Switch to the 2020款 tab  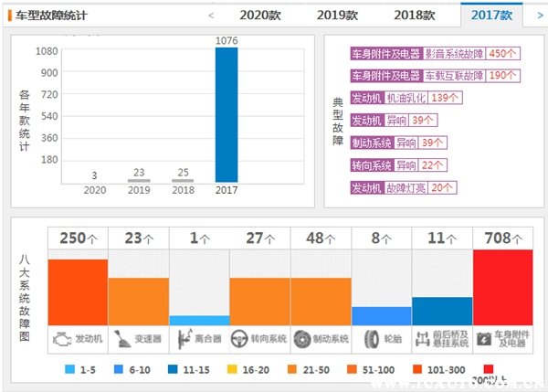point(261,16)
